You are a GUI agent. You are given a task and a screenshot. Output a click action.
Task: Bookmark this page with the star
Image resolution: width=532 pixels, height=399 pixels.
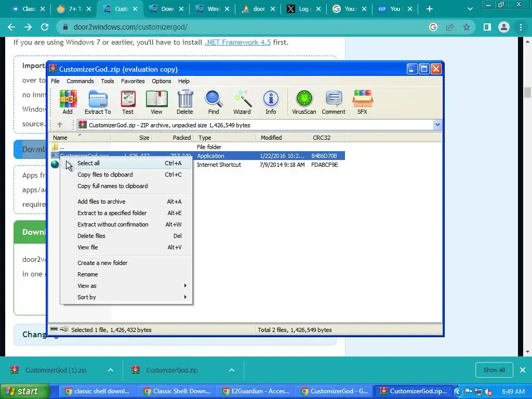[x=467, y=27]
